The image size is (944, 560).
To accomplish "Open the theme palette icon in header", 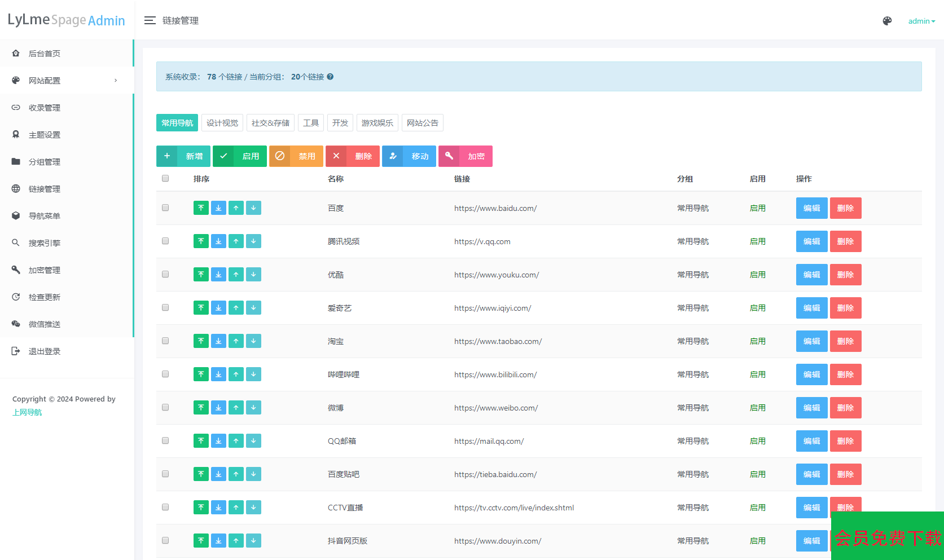I will [x=887, y=21].
